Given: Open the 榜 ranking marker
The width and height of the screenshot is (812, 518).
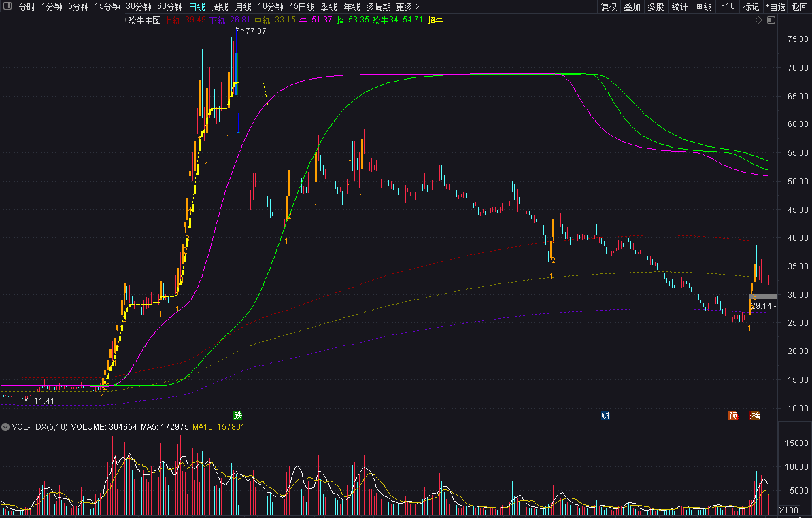Looking at the screenshot, I should (x=755, y=415).
